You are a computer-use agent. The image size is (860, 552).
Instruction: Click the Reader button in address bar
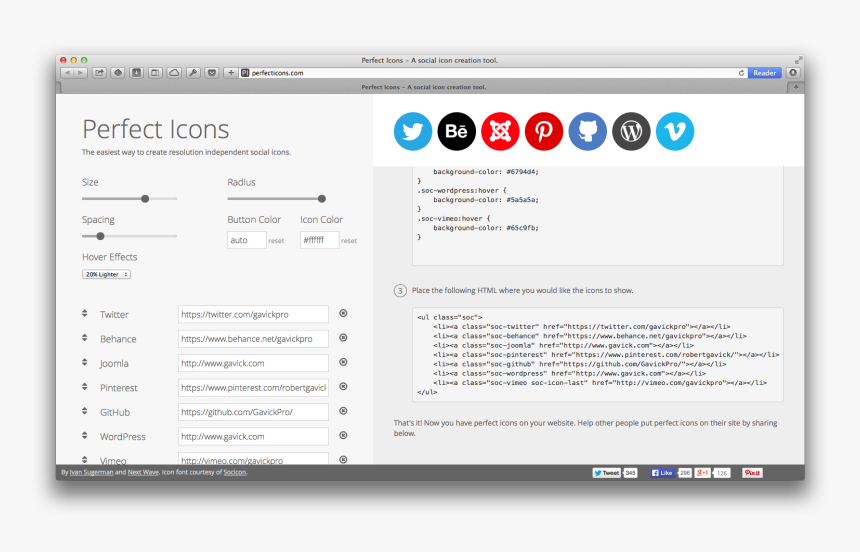[764, 73]
